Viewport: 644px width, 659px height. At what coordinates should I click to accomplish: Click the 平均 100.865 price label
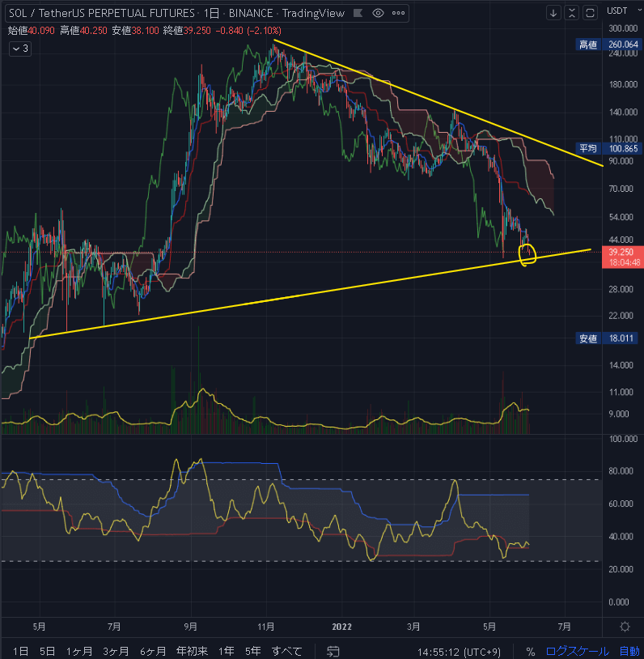coord(608,148)
